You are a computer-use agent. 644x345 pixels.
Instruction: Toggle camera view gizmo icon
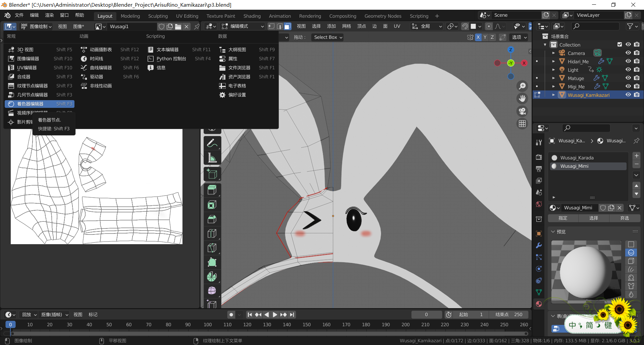(x=522, y=111)
